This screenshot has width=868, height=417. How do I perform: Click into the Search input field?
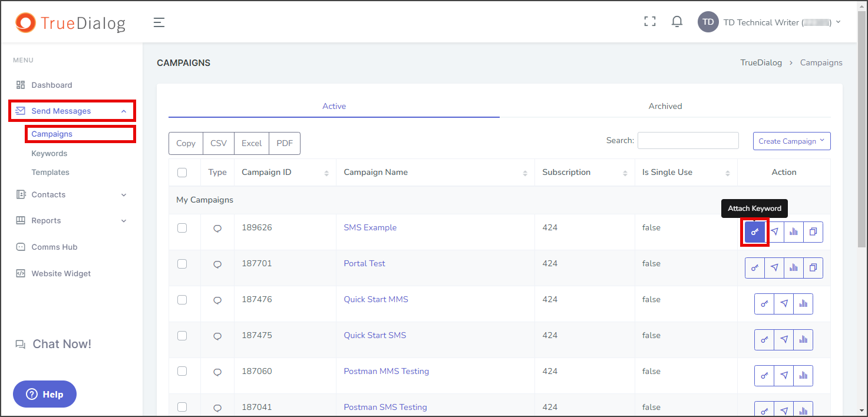click(x=688, y=140)
